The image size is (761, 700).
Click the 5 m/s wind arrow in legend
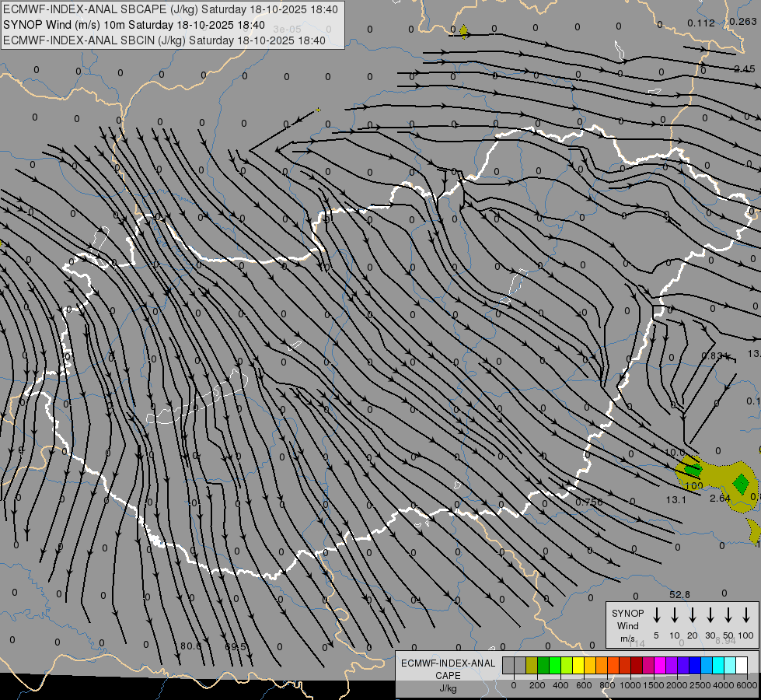click(x=657, y=615)
